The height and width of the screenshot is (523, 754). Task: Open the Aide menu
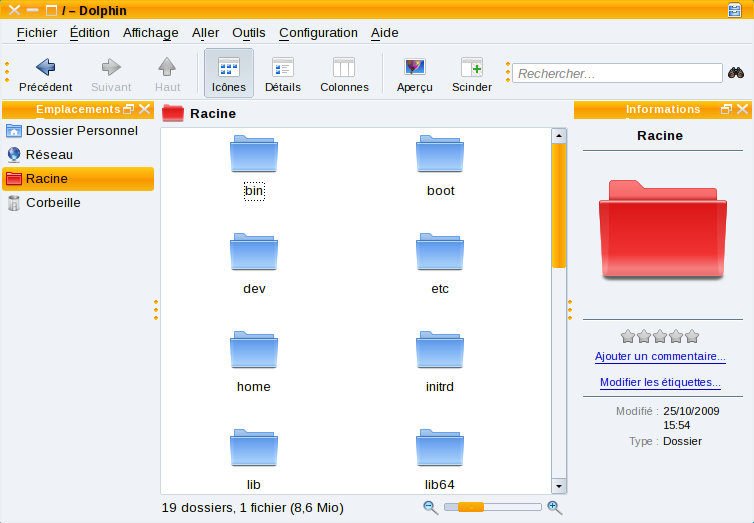coord(385,33)
